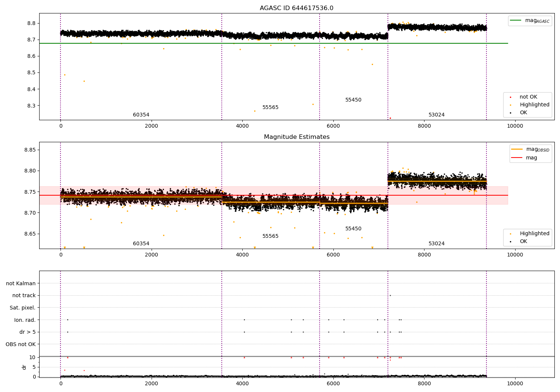Click the 8.75 y-axis tick of the Magnitude Estimates plot
Viewport: 560px width, 392px height.
(x=29, y=192)
